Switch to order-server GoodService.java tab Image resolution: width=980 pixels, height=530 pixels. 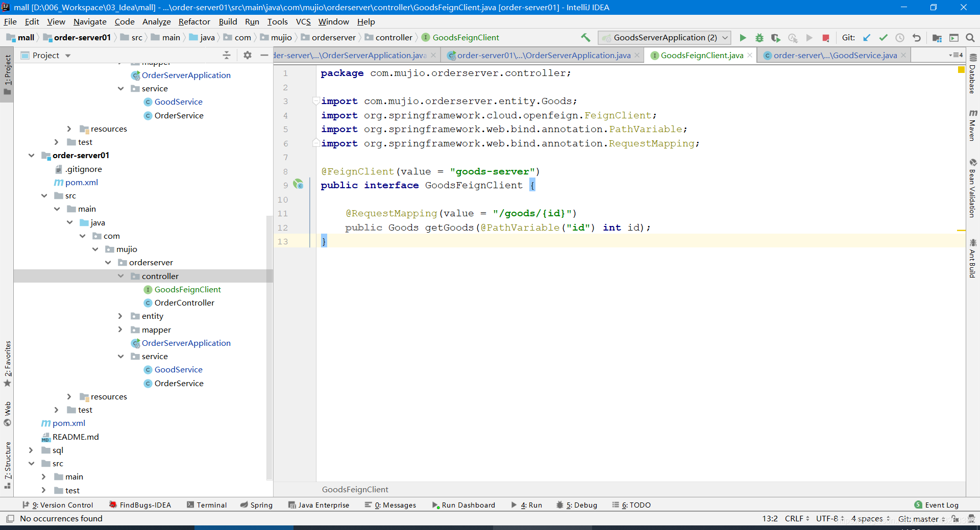click(x=835, y=55)
